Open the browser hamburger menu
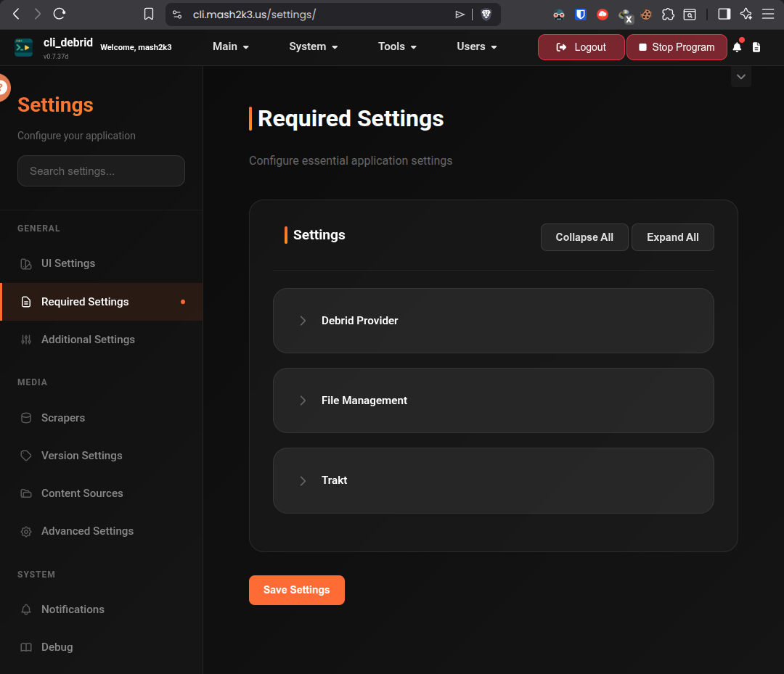This screenshot has height=674, width=784. [x=768, y=14]
